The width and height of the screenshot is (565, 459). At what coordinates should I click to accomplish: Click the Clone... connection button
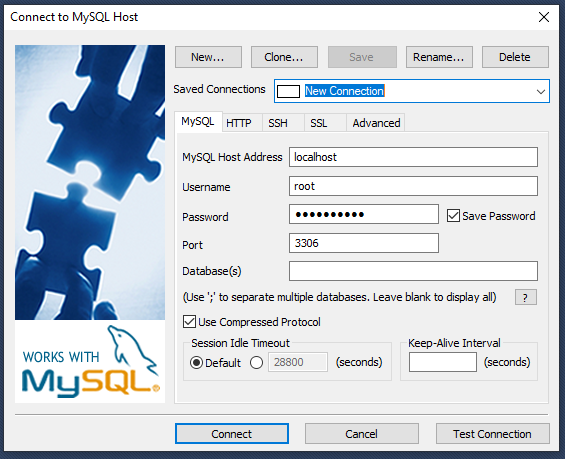[x=284, y=57]
